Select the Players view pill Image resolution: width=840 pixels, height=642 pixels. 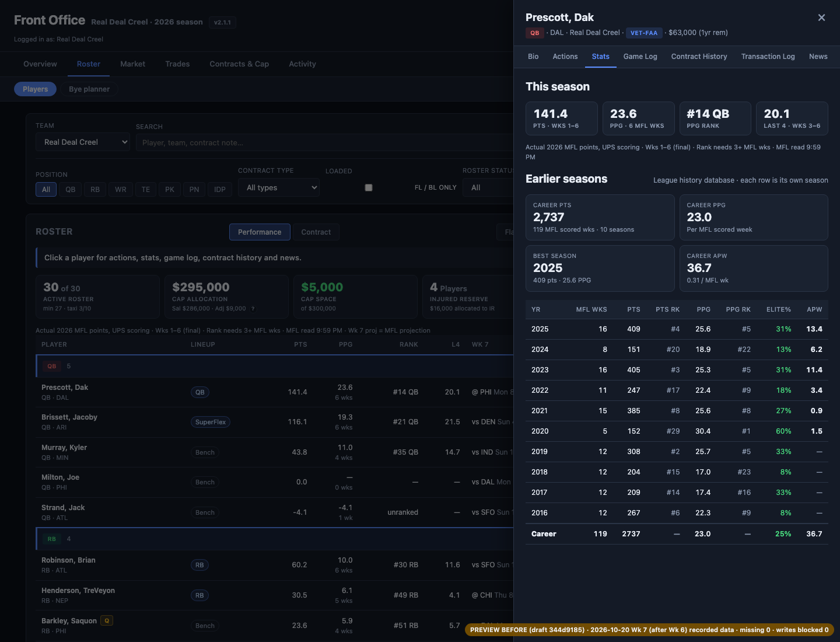[x=36, y=89]
